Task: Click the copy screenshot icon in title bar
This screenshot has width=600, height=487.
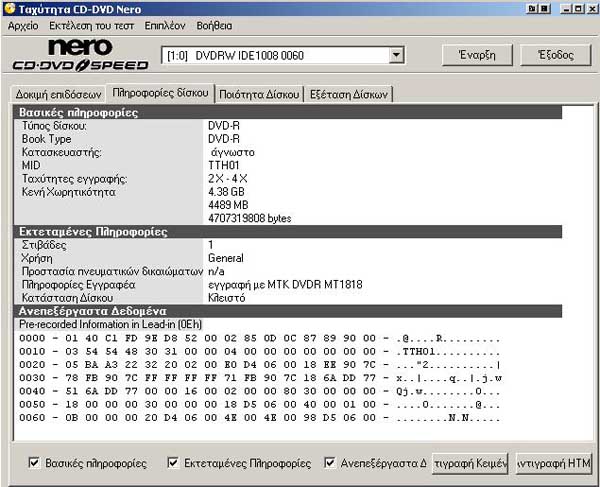Action: 532,8
